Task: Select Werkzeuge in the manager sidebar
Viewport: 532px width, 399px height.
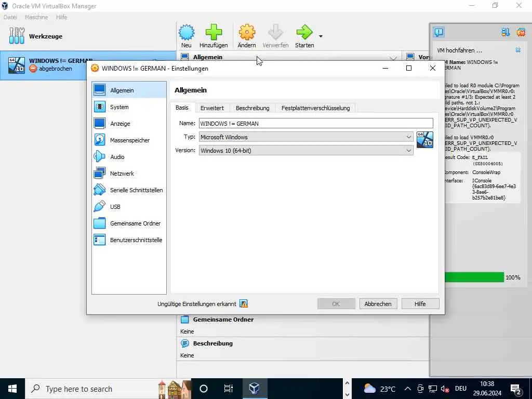Action: 88,36
